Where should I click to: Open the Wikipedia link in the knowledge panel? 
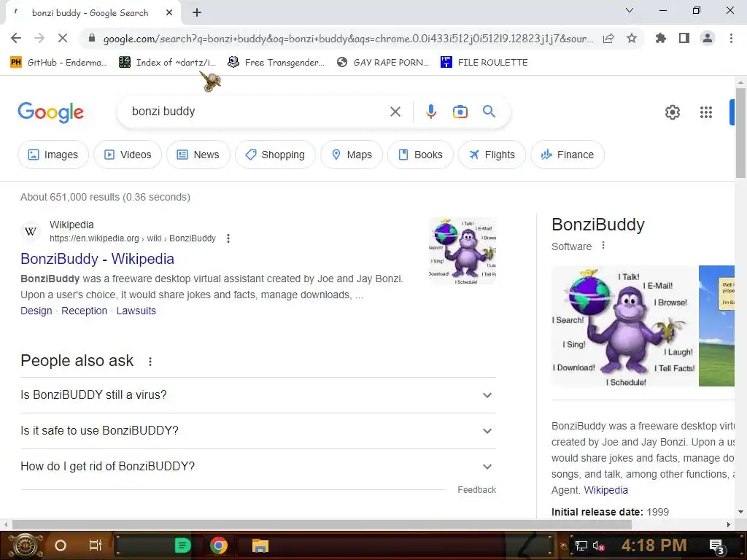605,490
